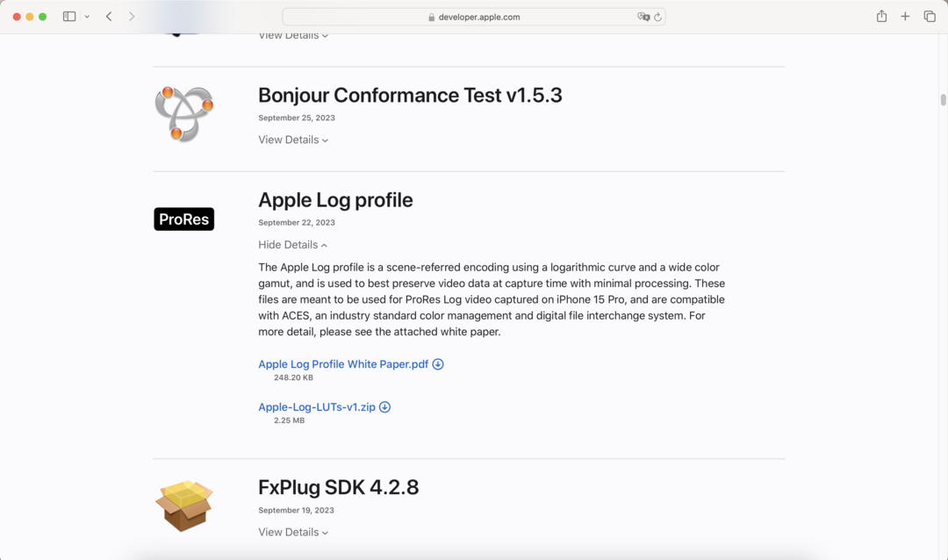This screenshot has height=560, width=948.
Task: Show the tab overview icon
Action: [930, 17]
